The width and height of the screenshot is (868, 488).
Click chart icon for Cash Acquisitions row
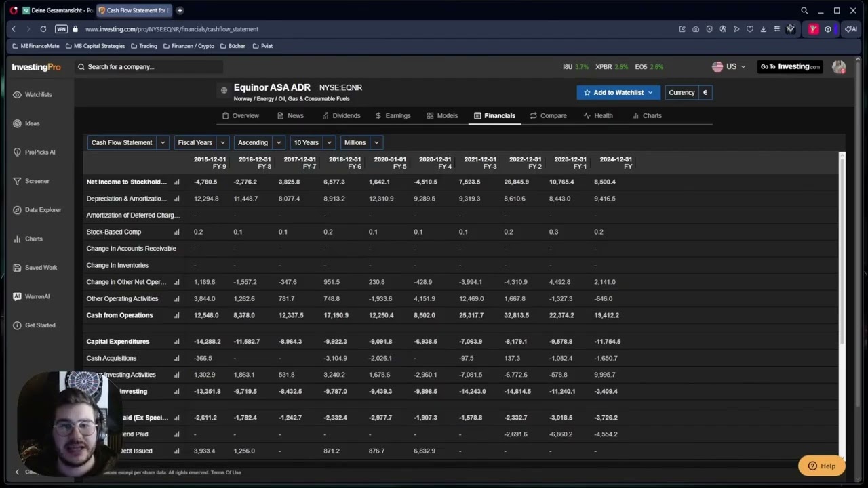click(177, 358)
